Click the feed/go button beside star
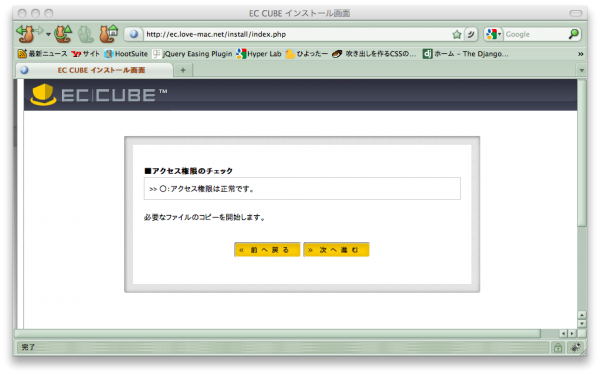Image resolution: width=600 pixels, height=375 pixels. pos(471,34)
